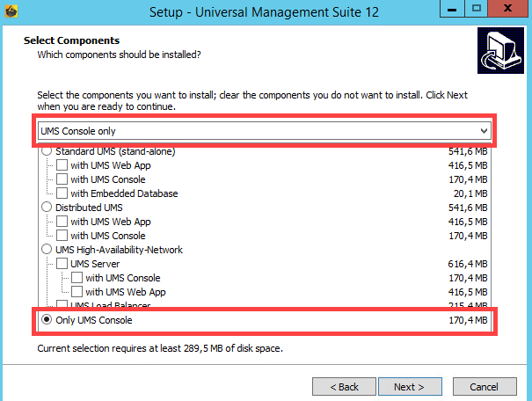Click the installer computer image in the header
The height and width of the screenshot is (401, 532).
tap(499, 55)
